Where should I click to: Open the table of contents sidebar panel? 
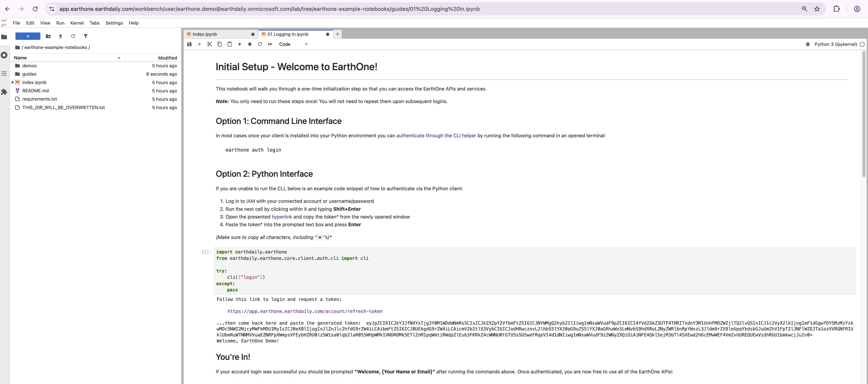(x=4, y=73)
